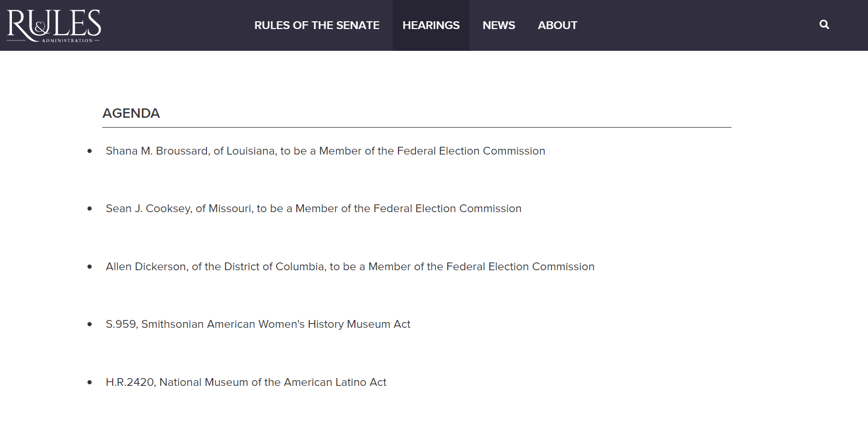
Task: Click the bullet beside Sean J. Cooksey
Action: click(90, 208)
